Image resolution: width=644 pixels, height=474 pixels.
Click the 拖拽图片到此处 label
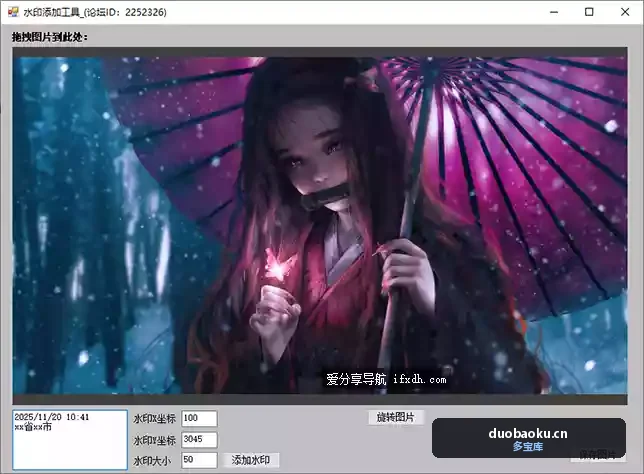coord(50,37)
